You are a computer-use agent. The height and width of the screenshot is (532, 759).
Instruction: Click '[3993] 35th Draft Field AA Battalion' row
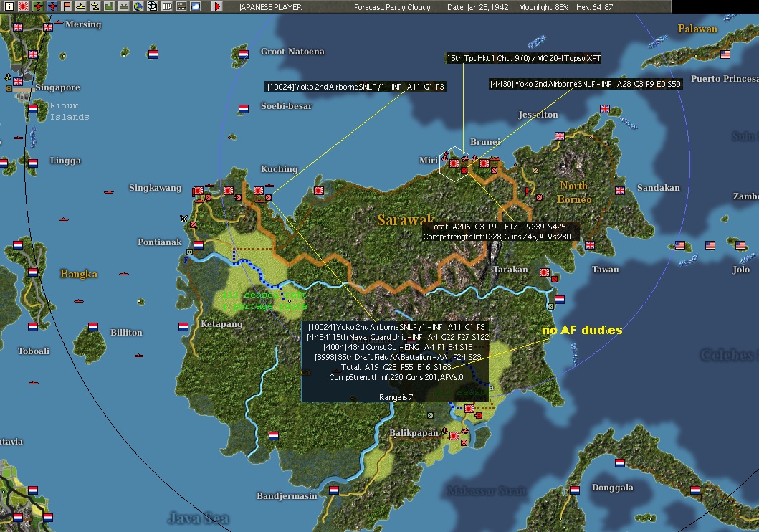point(398,357)
